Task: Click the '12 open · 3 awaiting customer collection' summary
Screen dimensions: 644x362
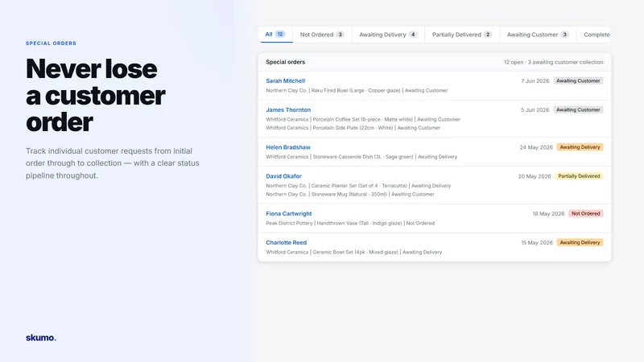Action: [554, 63]
